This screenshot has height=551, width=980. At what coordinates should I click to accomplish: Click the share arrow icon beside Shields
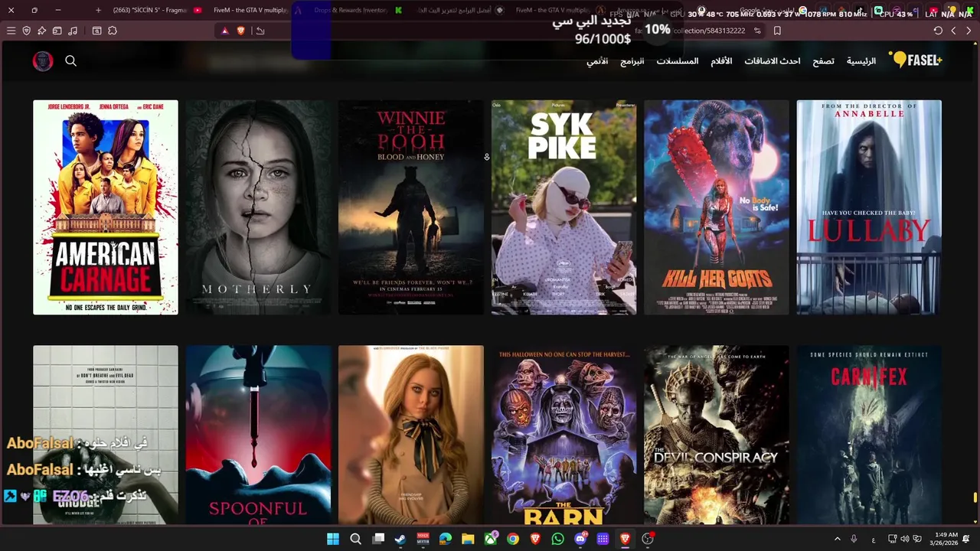pyautogui.click(x=260, y=31)
